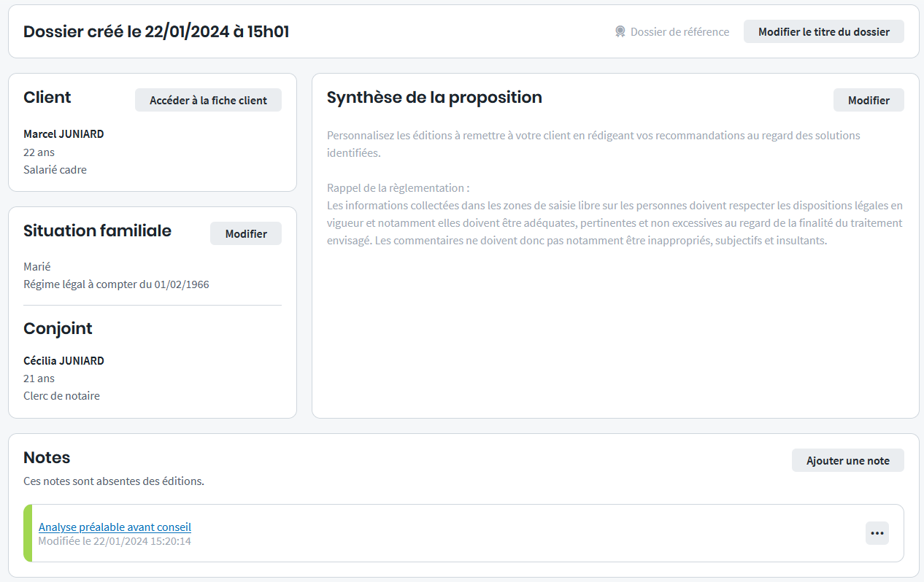Click the Salarié cadre occupation text
Screen dimensions: 924x582
pos(55,170)
